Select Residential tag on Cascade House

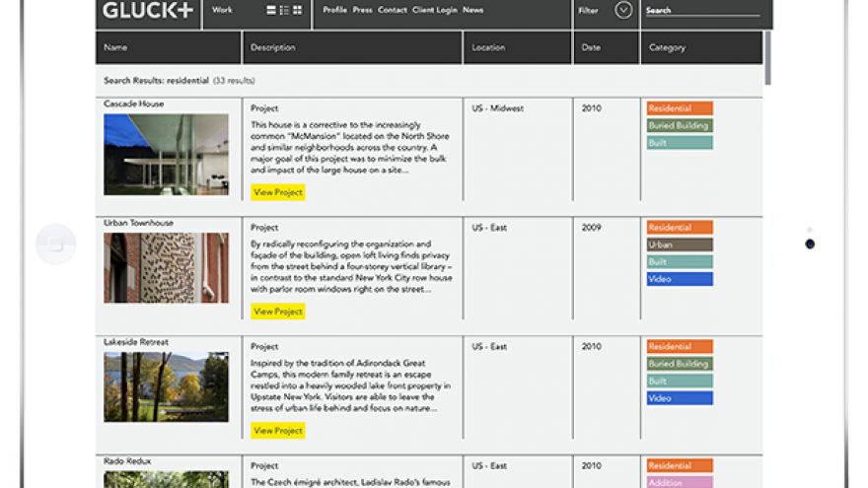[x=680, y=108]
